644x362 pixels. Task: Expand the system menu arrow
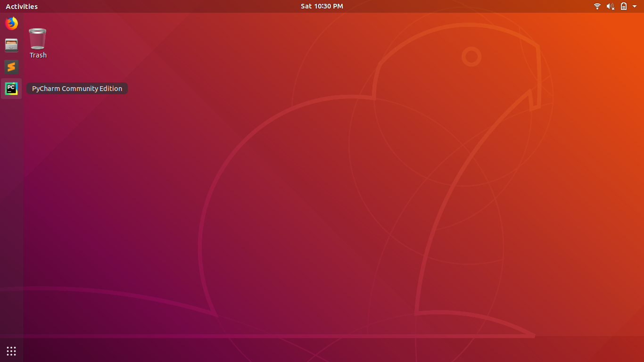[635, 6]
